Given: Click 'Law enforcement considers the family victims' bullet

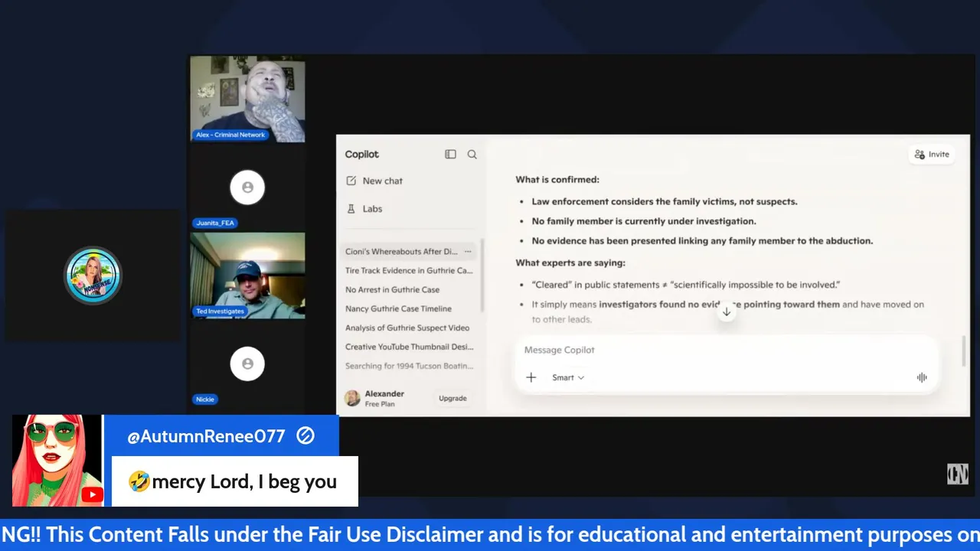Looking at the screenshot, I should pyautogui.click(x=665, y=201).
